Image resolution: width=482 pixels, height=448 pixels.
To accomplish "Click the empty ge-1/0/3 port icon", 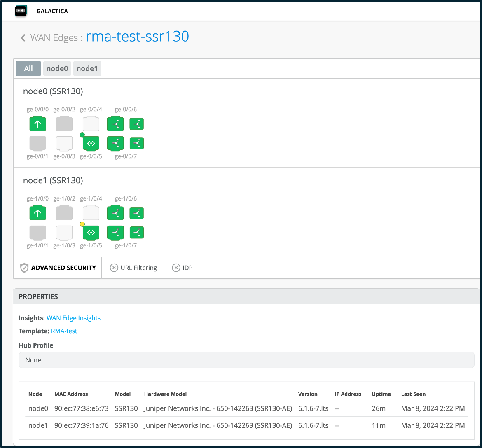I will [64, 233].
